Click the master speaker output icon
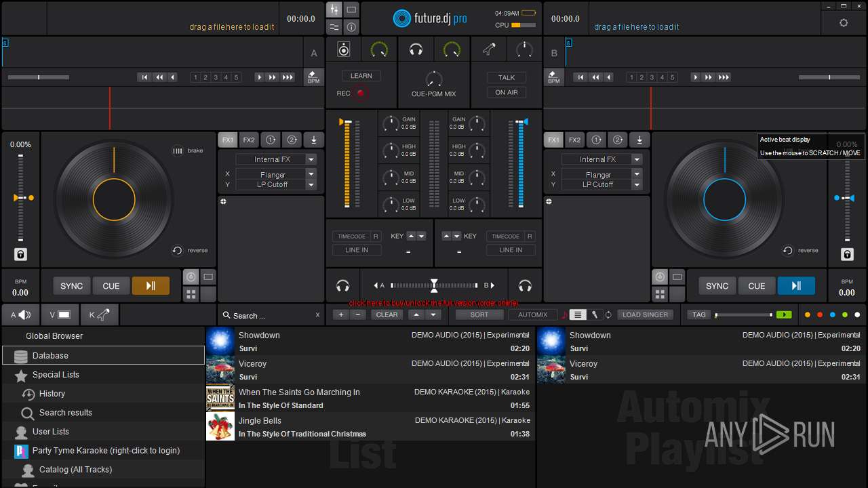This screenshot has width=868, height=488. pyautogui.click(x=344, y=49)
